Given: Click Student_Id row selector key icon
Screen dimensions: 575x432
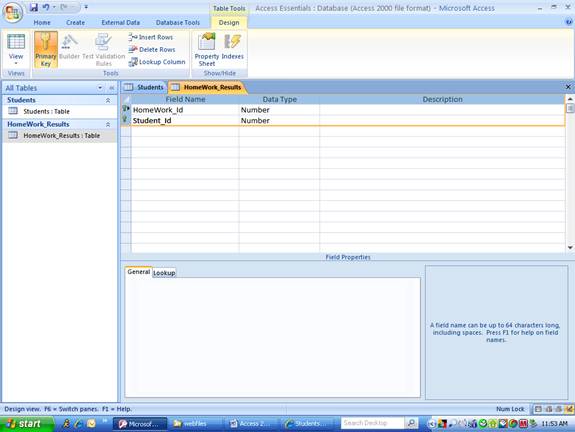Looking at the screenshot, I should coord(126,120).
